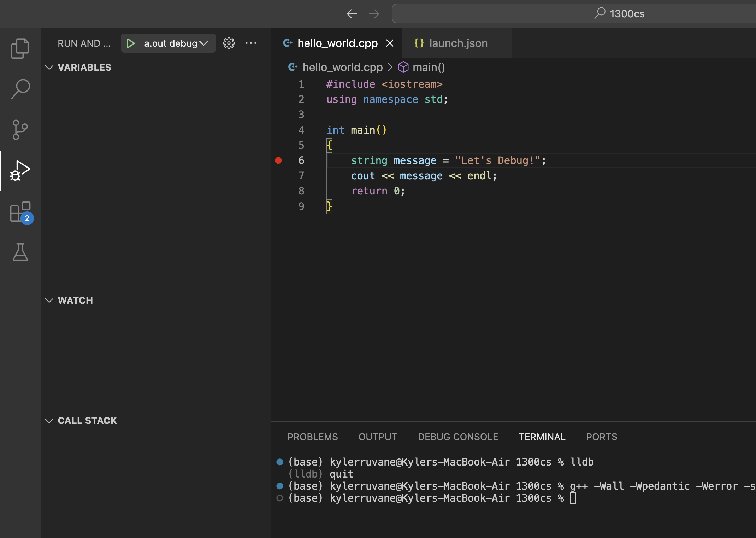Image resolution: width=756 pixels, height=538 pixels.
Task: Open the Testing flask icon
Action: pyautogui.click(x=20, y=252)
